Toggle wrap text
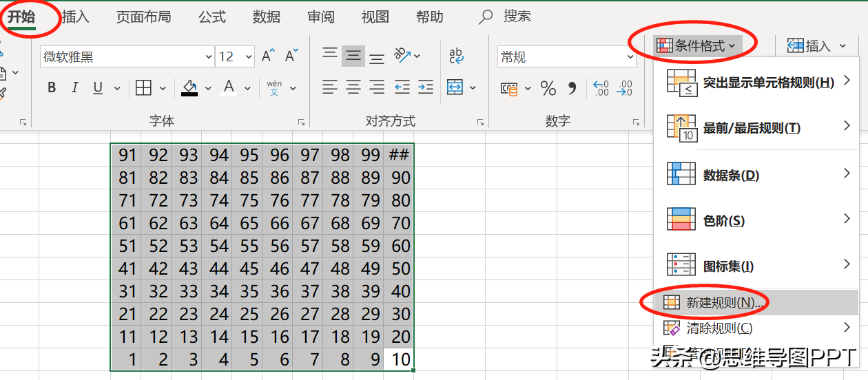 tap(456, 56)
